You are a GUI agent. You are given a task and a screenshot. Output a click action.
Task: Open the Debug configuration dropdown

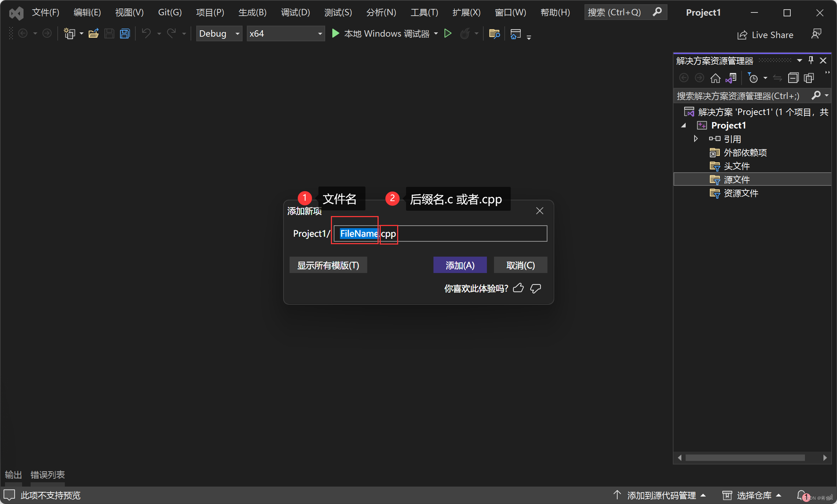237,33
